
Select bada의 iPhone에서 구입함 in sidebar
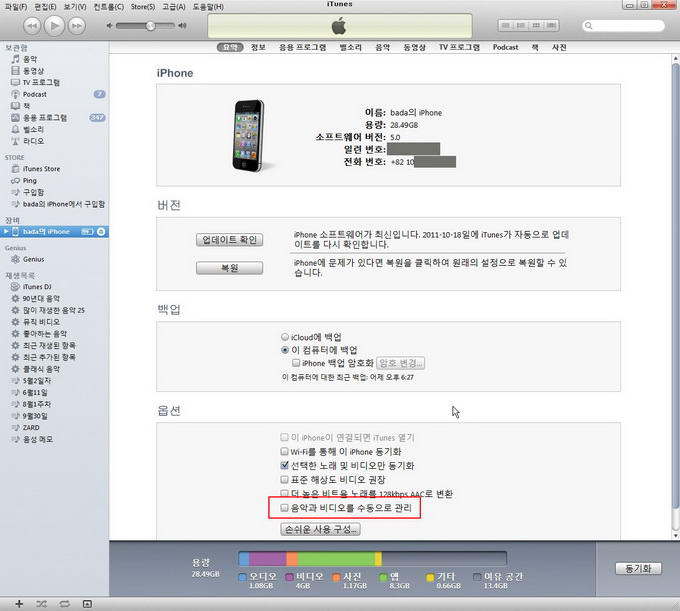coord(64,204)
